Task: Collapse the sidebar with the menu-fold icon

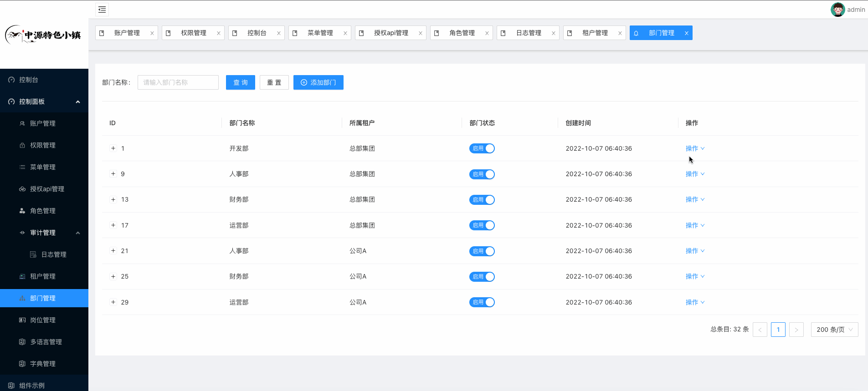Action: coord(102,10)
